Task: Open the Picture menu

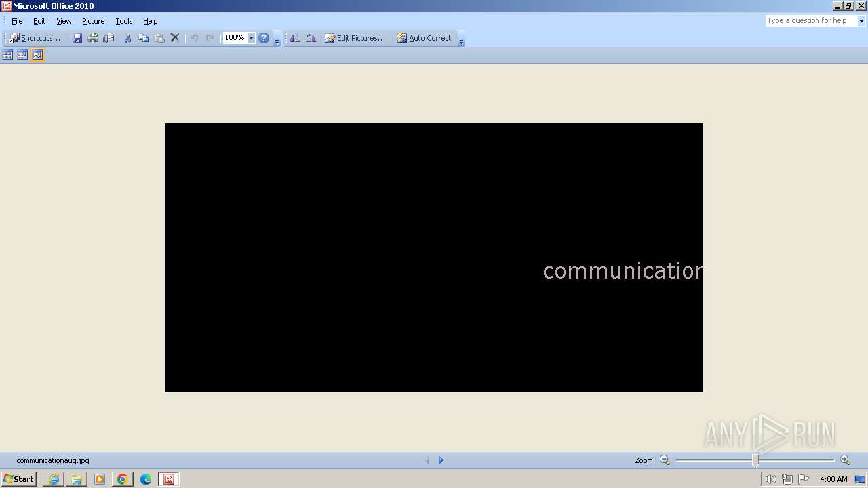Action: [94, 21]
